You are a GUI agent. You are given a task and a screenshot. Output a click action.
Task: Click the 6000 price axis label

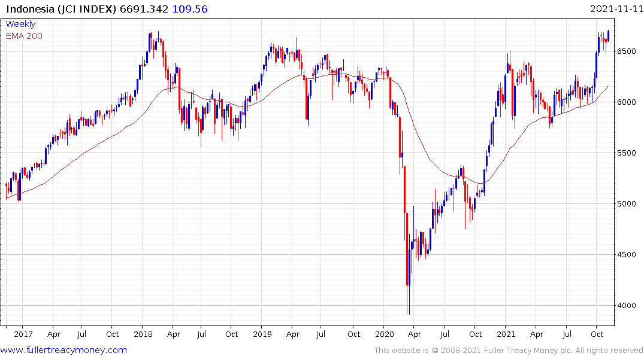coord(627,102)
